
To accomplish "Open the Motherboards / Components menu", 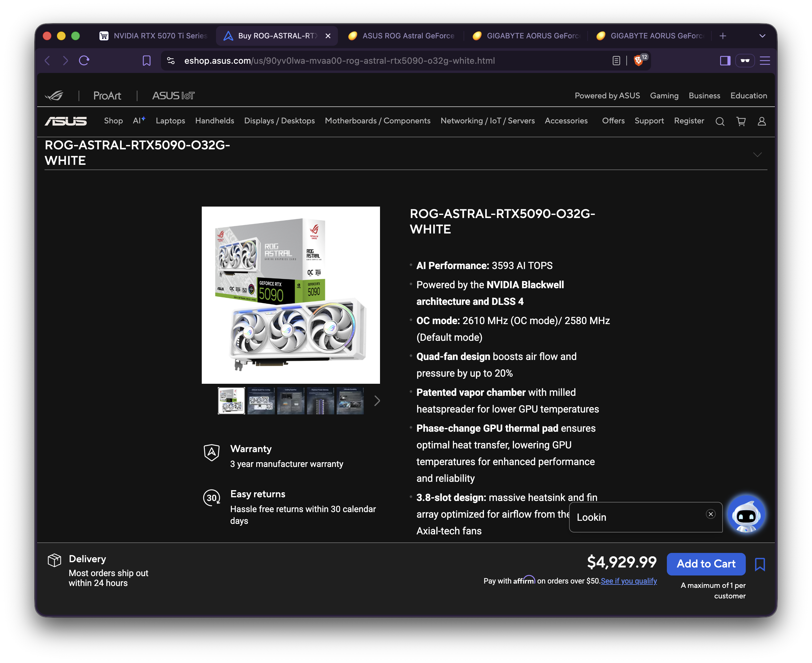I will (378, 121).
